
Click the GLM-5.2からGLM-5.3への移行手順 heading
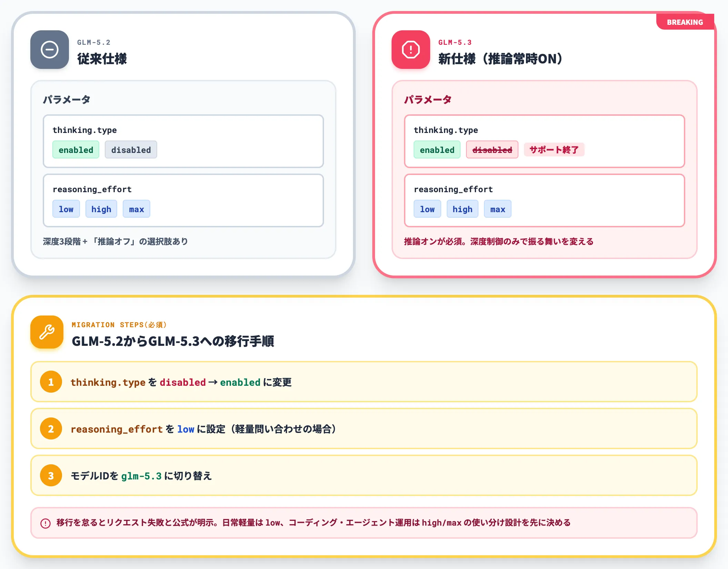173,341
